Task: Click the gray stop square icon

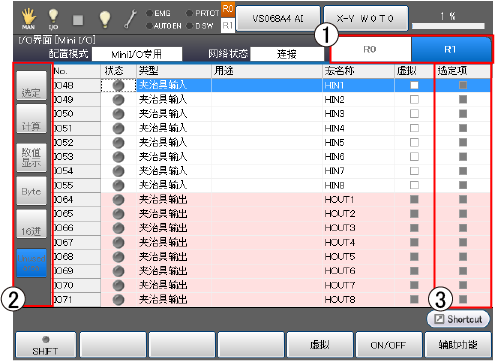Action: click(78, 20)
